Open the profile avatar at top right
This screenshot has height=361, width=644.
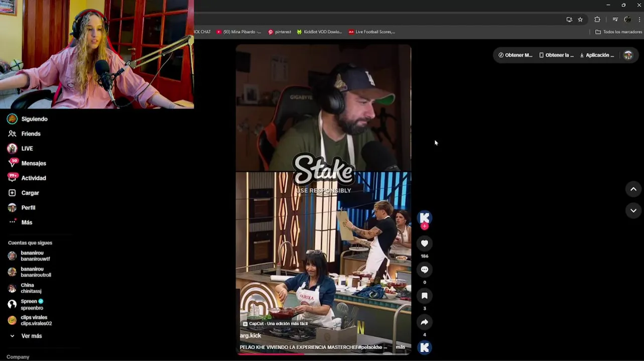(x=628, y=55)
